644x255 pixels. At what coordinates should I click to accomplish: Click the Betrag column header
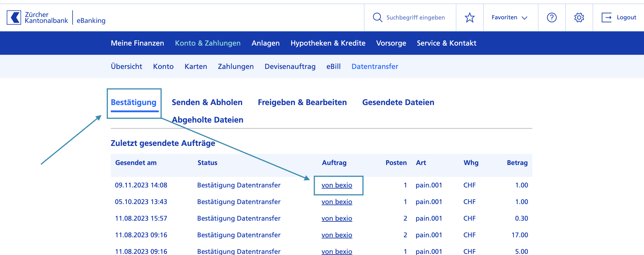point(517,163)
